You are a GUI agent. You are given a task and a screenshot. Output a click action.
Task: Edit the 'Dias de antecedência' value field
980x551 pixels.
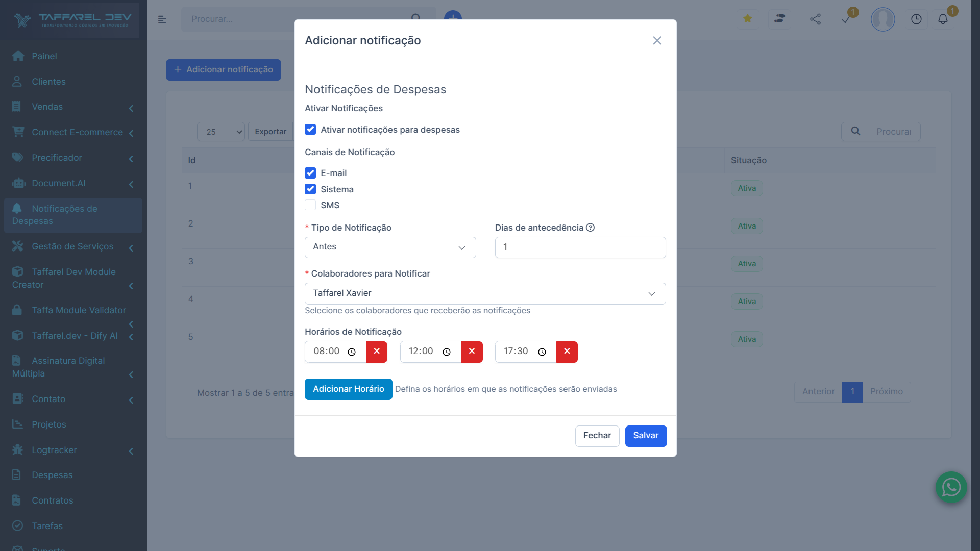point(580,247)
